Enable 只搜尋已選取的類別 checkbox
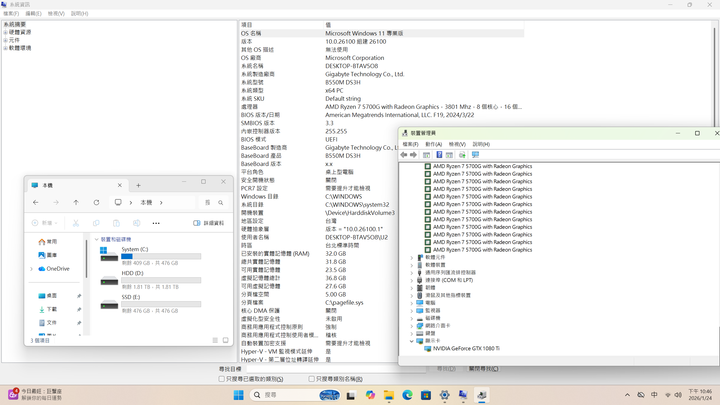Image resolution: width=720 pixels, height=405 pixels. [x=221, y=379]
